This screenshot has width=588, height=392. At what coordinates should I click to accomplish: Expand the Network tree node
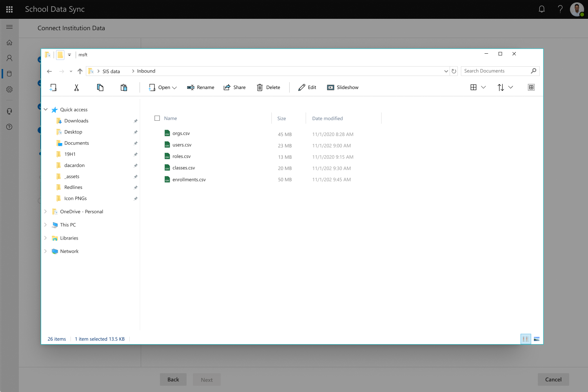[45, 251]
